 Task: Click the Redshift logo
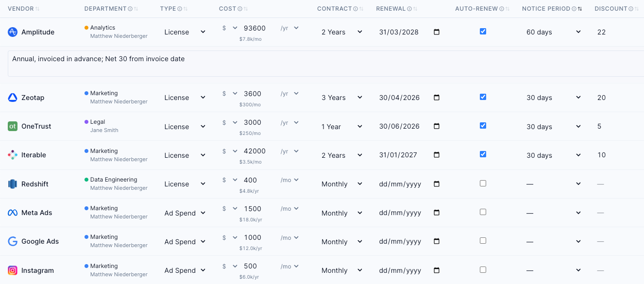tap(12, 184)
